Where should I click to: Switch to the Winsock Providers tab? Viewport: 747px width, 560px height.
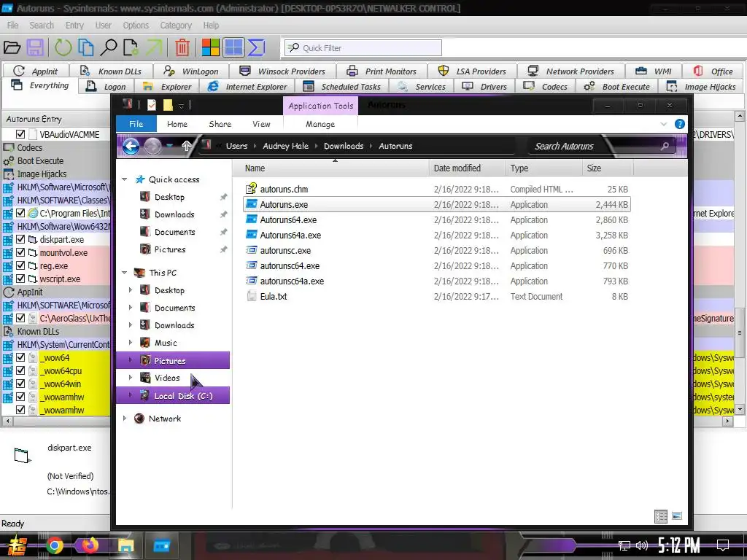[282, 71]
